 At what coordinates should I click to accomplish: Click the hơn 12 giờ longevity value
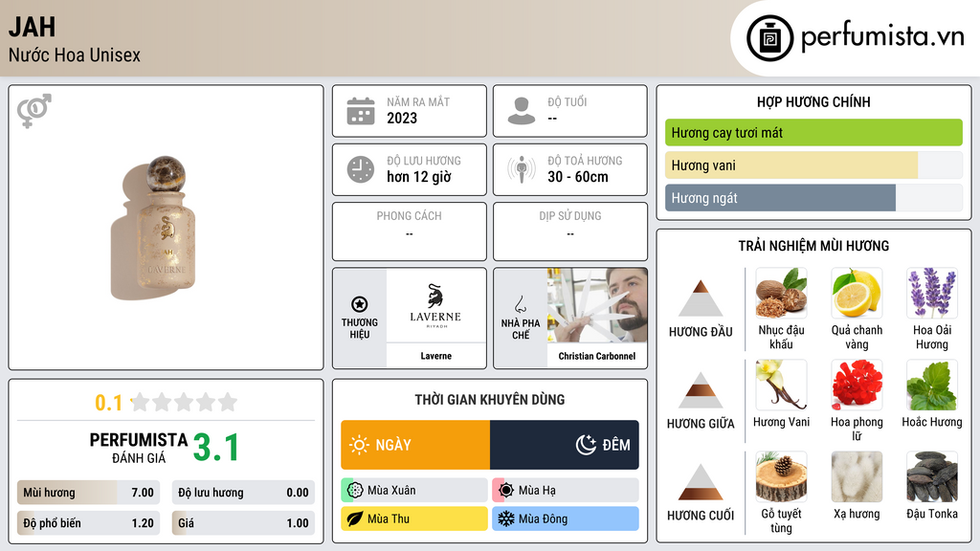pyautogui.click(x=419, y=177)
